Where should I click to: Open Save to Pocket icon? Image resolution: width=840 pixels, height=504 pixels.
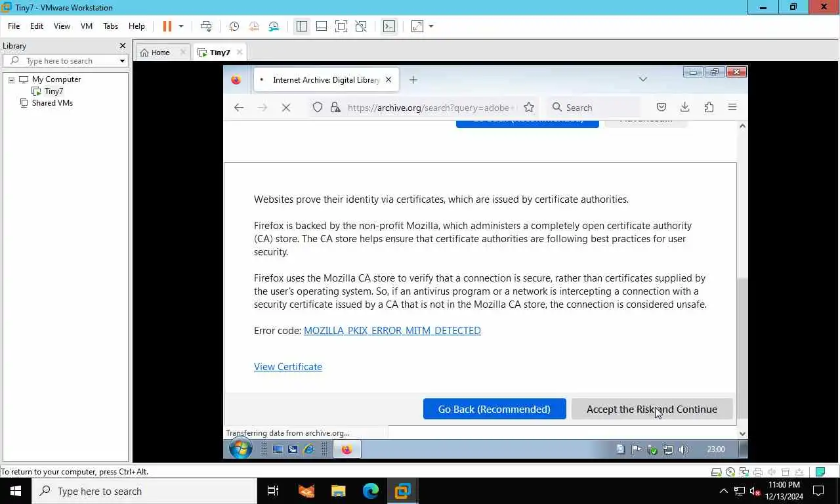coord(661,108)
